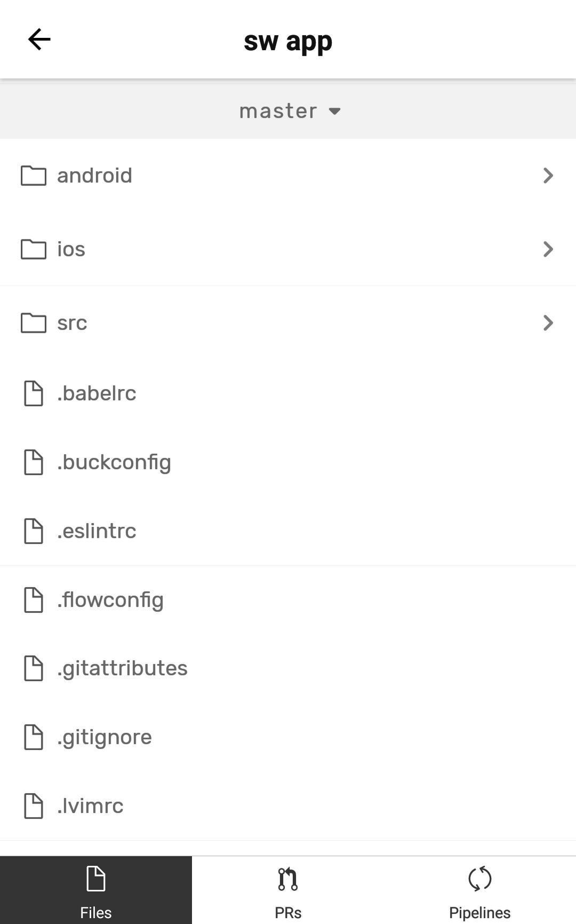Open the src folder
Image resolution: width=576 pixels, height=924 pixels.
[x=288, y=323]
